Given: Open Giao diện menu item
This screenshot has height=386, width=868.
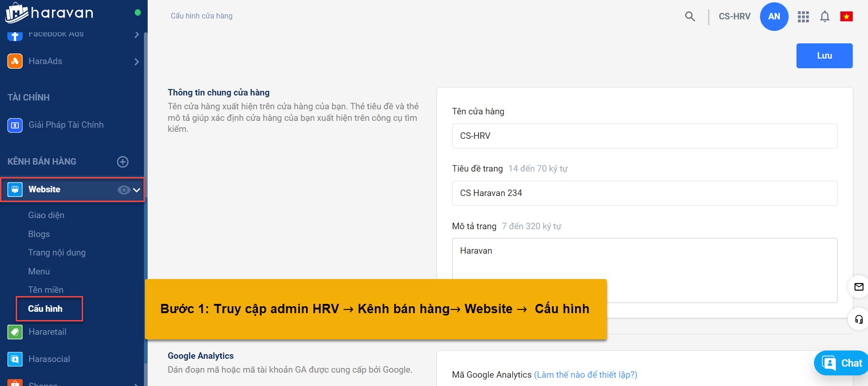Looking at the screenshot, I should (46, 215).
